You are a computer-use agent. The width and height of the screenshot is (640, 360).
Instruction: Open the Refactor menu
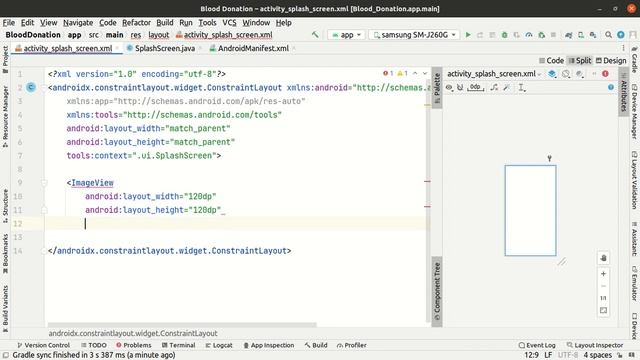(x=136, y=22)
